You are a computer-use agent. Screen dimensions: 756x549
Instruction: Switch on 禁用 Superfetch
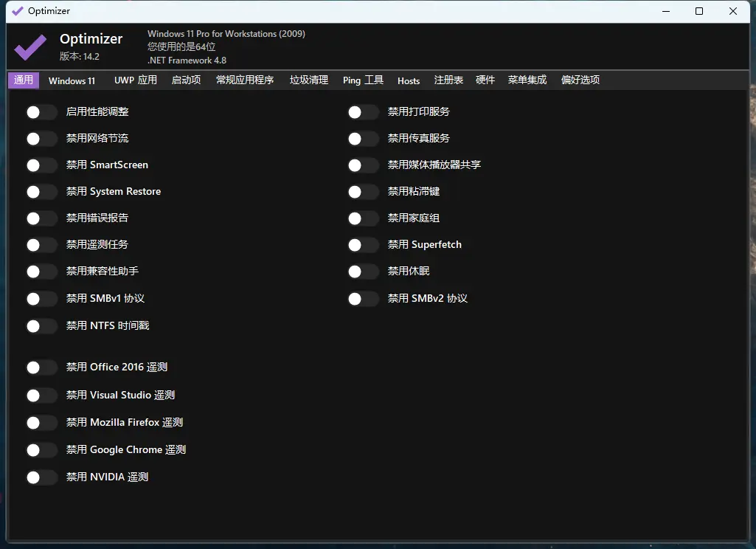point(364,245)
